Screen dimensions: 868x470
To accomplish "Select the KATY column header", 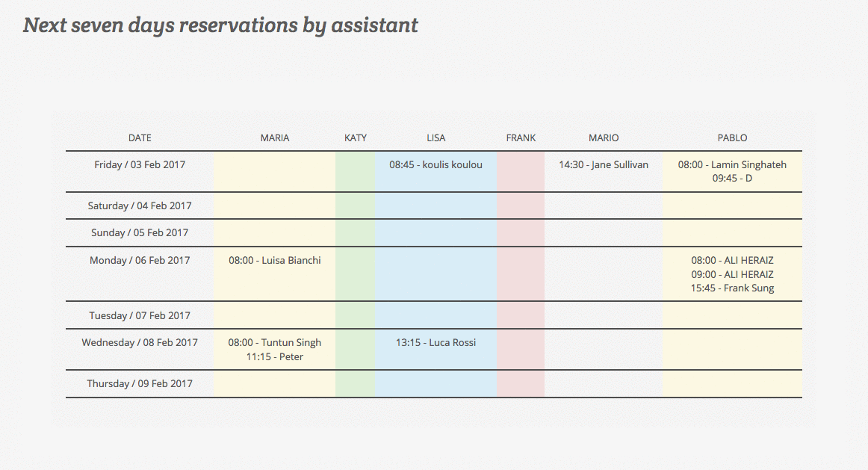I will [x=356, y=137].
